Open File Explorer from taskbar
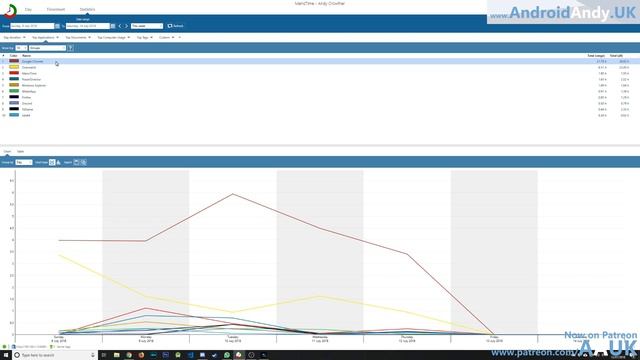The image size is (640, 360). pos(116,355)
